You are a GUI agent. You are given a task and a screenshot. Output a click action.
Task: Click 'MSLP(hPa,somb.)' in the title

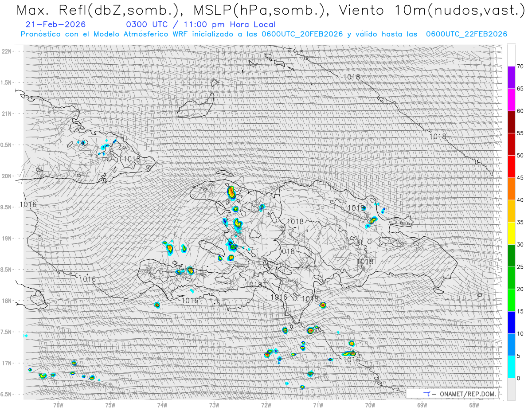click(258, 11)
